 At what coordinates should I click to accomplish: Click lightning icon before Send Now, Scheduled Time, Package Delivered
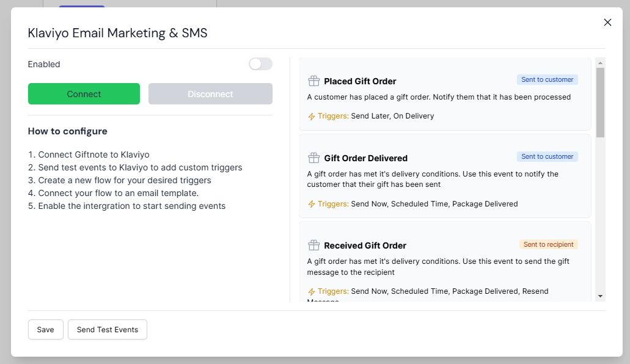click(x=312, y=204)
